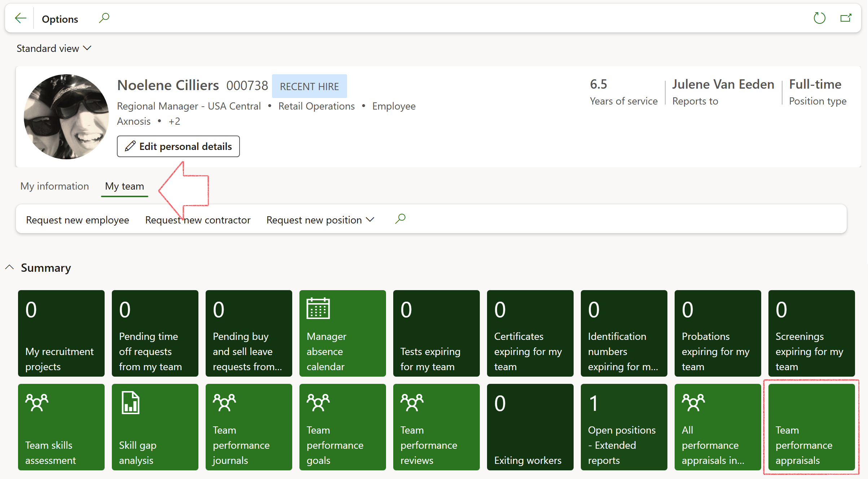Click the refresh icon at top right
This screenshot has height=479, width=868.
819,18
